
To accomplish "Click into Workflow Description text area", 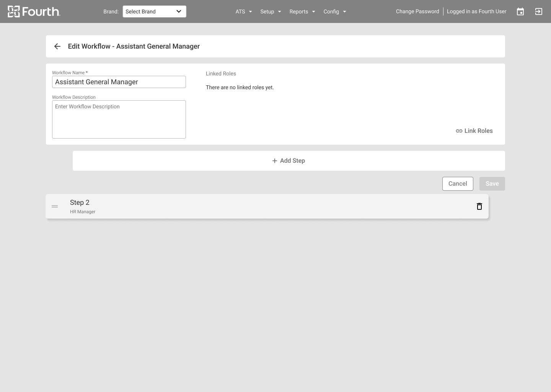I will coord(119,119).
